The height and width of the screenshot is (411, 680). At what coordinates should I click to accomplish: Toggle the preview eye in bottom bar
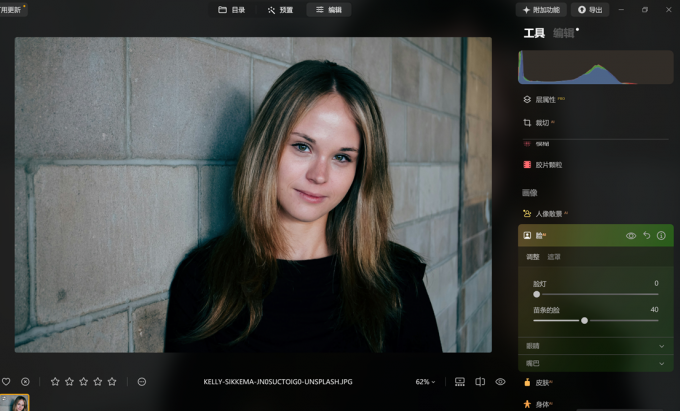pyautogui.click(x=500, y=382)
